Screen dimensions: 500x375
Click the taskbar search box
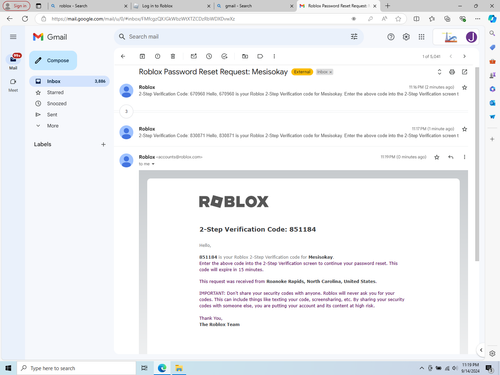(x=76, y=368)
